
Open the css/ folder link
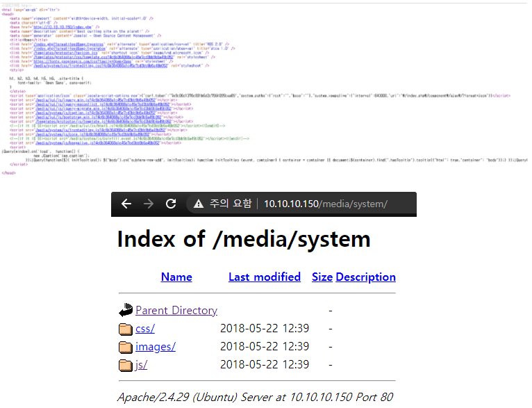pos(145,329)
